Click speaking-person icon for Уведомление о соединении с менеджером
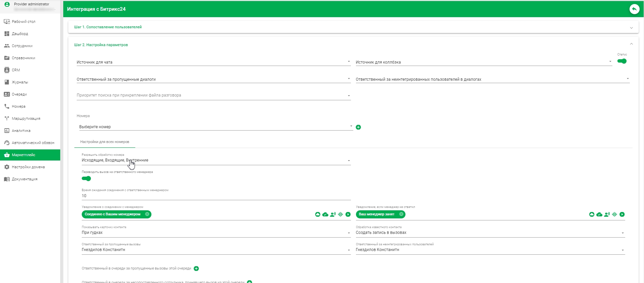The width and height of the screenshot is (644, 283). click(x=333, y=214)
